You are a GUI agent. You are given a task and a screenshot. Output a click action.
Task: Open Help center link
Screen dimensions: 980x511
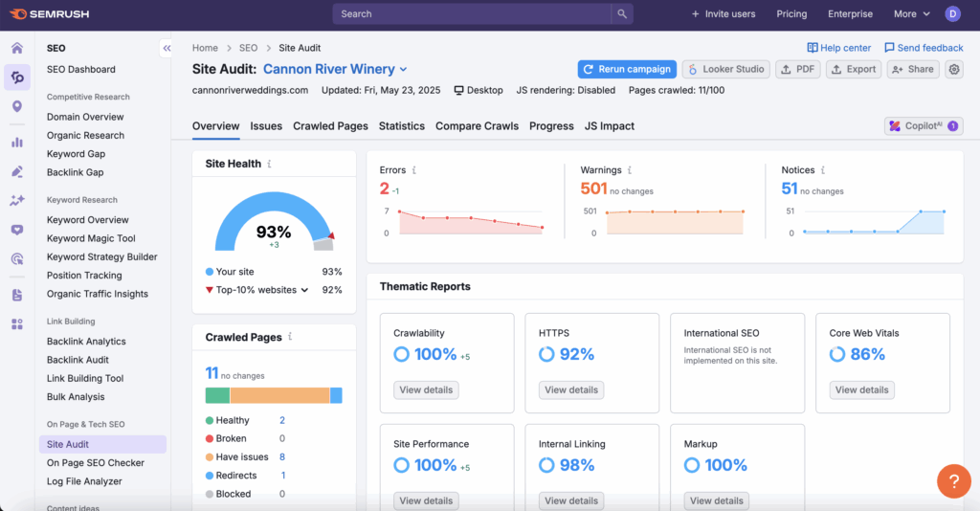(838, 48)
